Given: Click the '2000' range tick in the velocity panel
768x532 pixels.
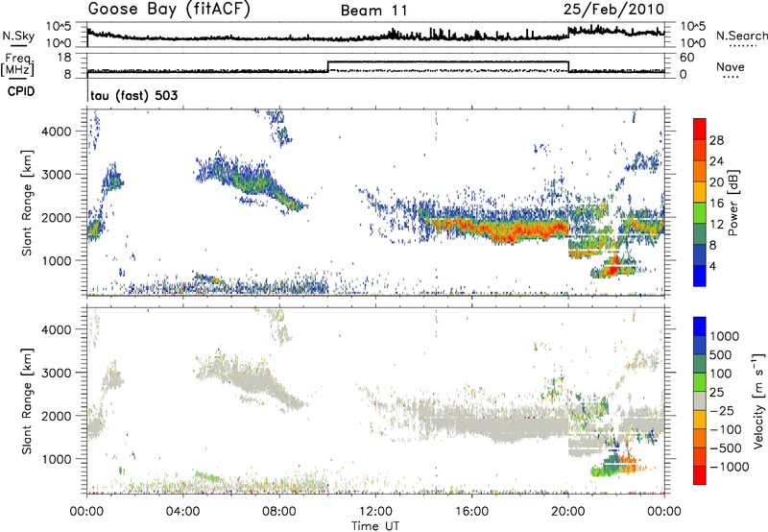Looking at the screenshot, I should [x=57, y=416].
